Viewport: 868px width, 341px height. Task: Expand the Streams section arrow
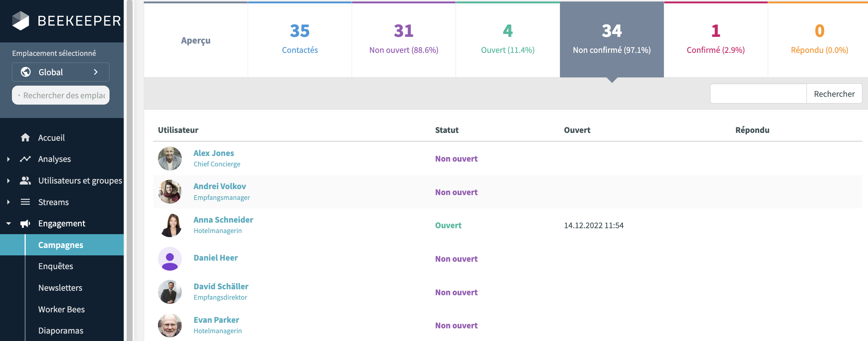coord(9,202)
